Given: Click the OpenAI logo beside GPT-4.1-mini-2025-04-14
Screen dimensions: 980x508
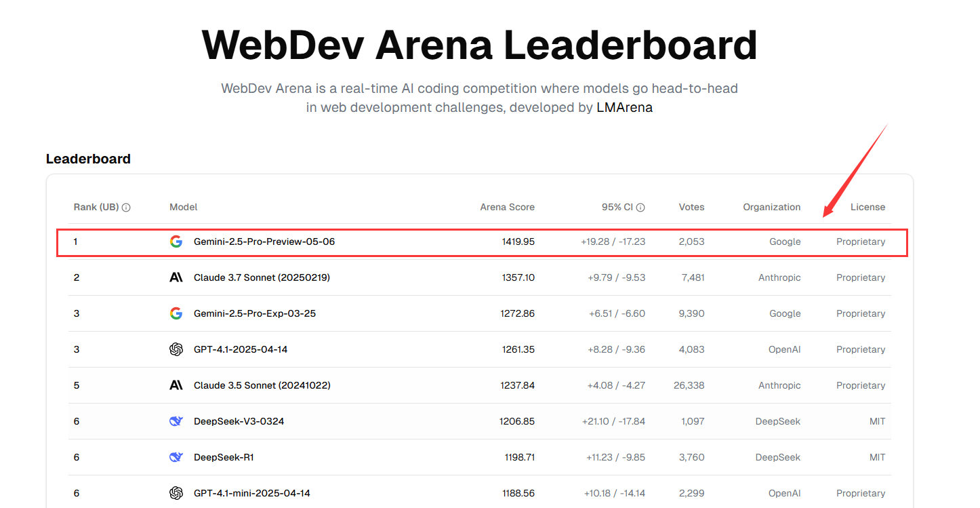Looking at the screenshot, I should click(176, 493).
